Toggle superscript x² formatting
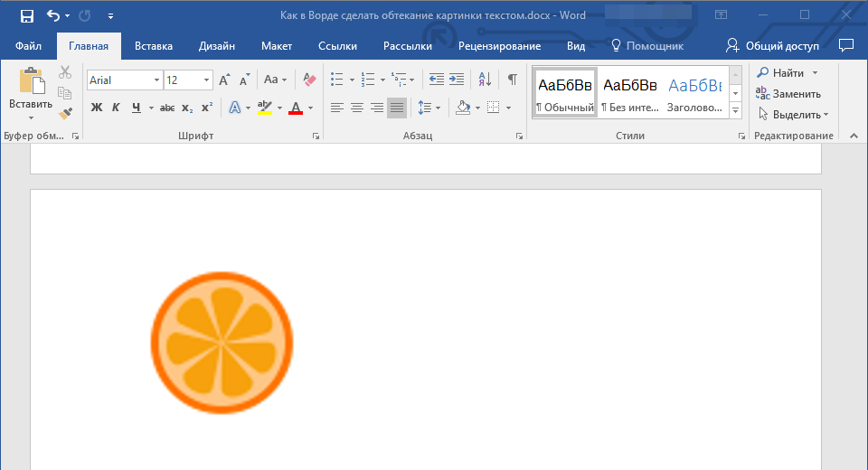This screenshot has width=868, height=470. (x=206, y=108)
